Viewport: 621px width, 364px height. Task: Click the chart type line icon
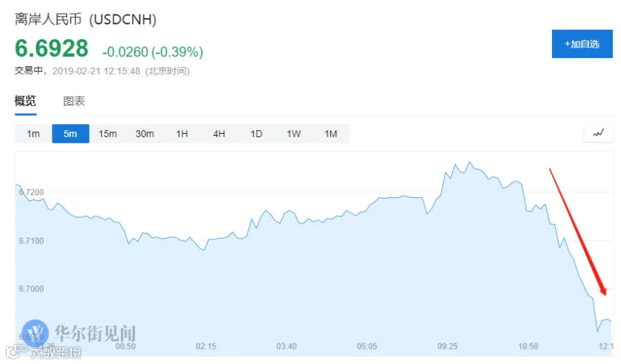tap(598, 133)
